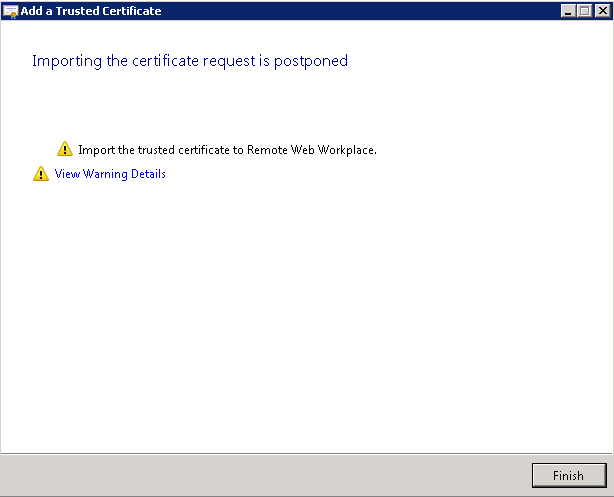Click the word 'Importing' at the heading start
Image resolution: width=614 pixels, height=497 pixels.
[x=64, y=61]
